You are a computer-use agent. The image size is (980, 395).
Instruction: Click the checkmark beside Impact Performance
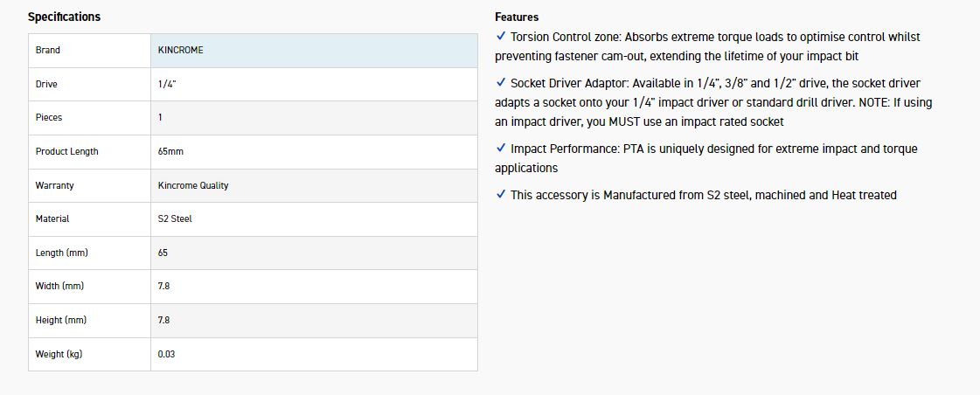click(x=501, y=149)
